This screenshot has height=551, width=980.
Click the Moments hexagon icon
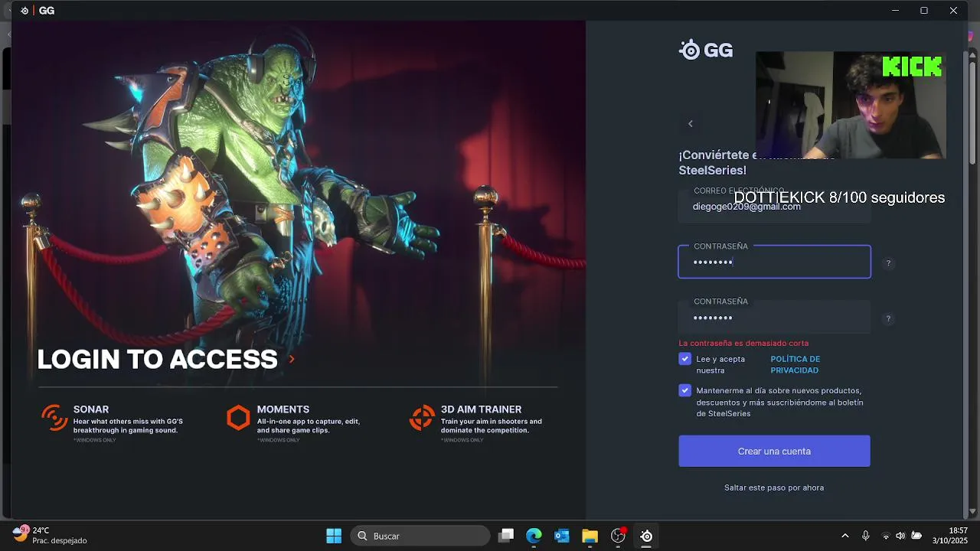pyautogui.click(x=238, y=418)
